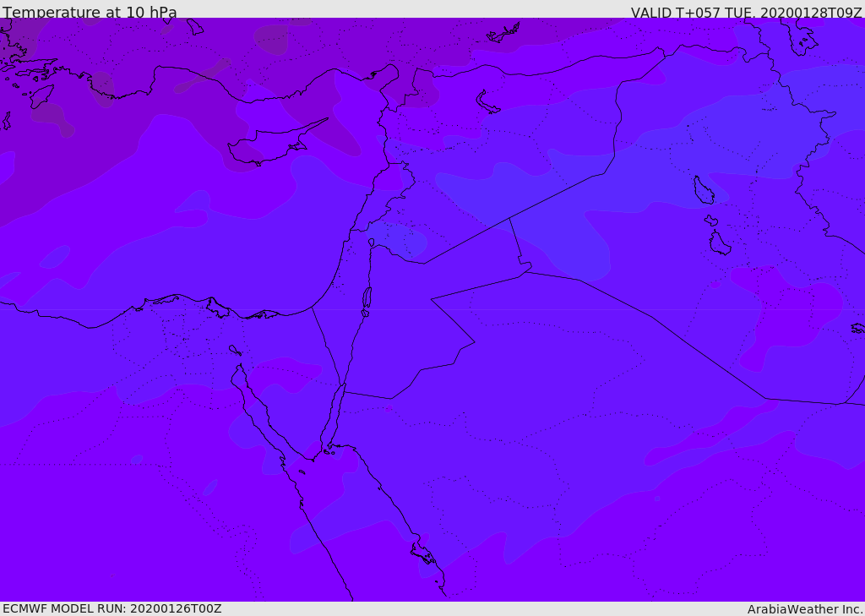Pick the warm purple patch east of Iraq
Viewport: 865px width, 616px height.
point(786,313)
